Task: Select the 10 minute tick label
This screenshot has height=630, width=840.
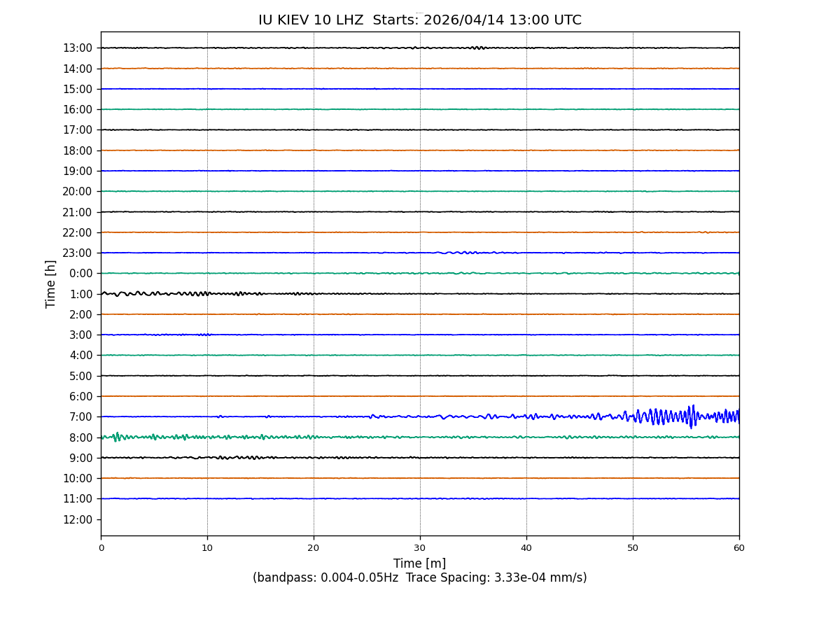Action: pos(207,548)
